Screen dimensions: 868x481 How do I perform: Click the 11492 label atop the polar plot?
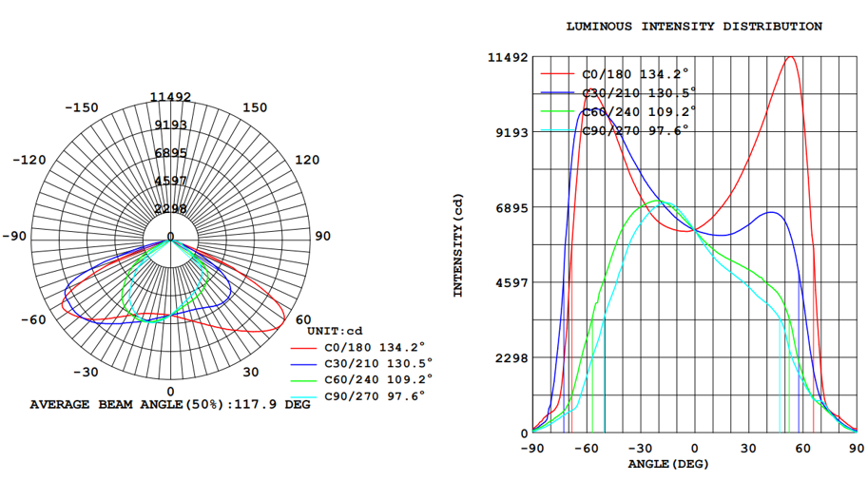pos(170,97)
